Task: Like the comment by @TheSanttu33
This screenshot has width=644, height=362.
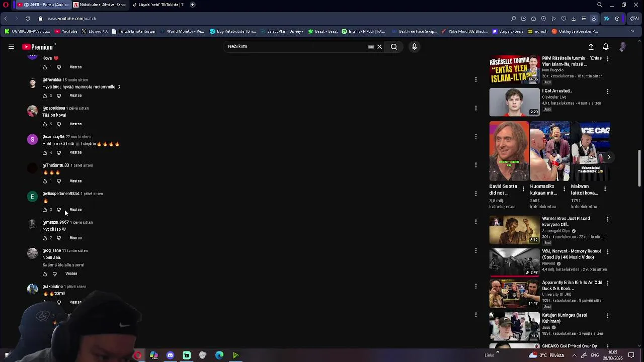Action: pyautogui.click(x=45, y=181)
